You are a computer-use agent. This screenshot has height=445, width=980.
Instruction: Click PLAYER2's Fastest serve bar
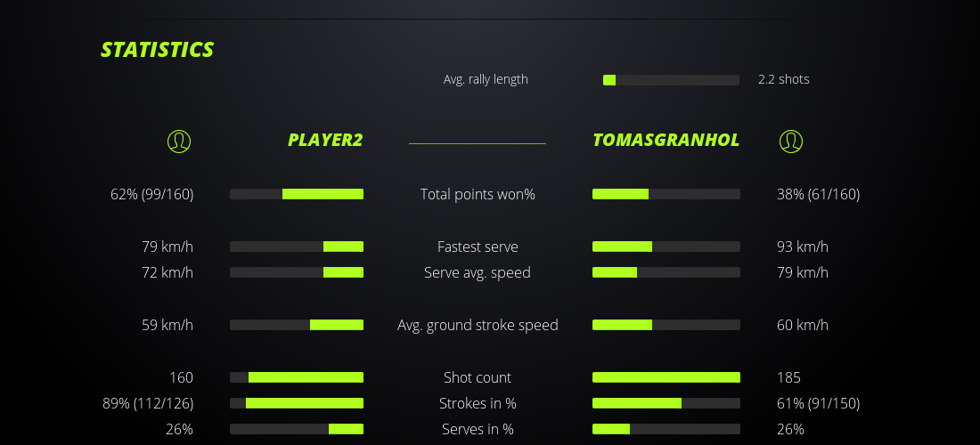click(x=297, y=247)
